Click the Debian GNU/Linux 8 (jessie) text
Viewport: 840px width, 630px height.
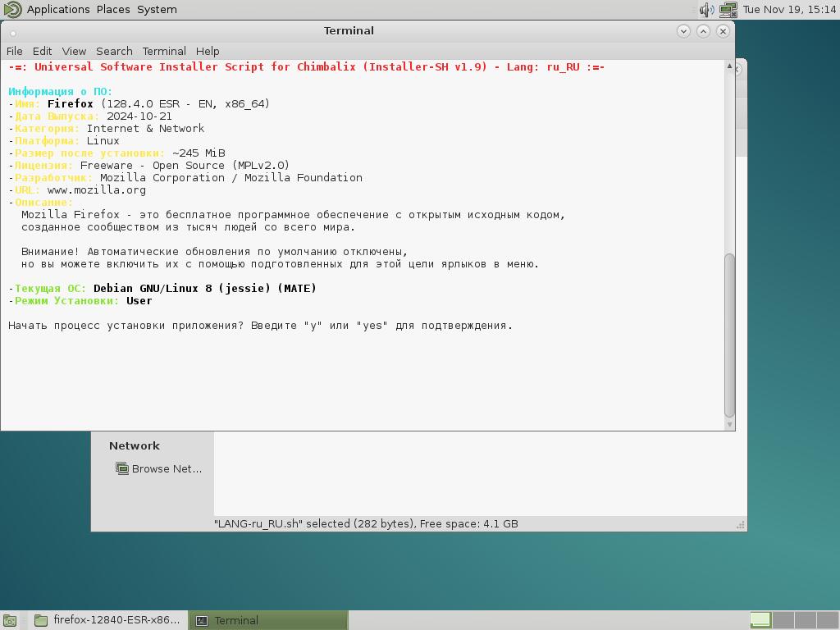click(x=204, y=288)
